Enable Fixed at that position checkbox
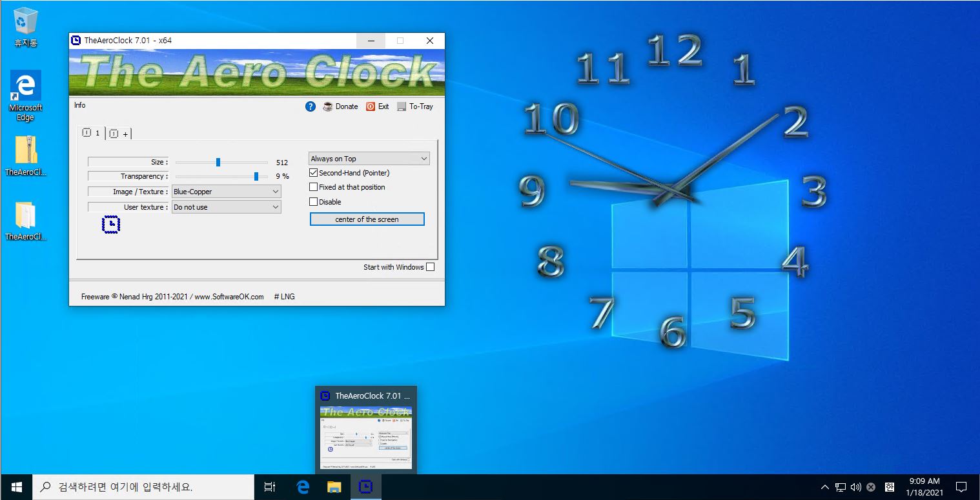Screen dimensions: 980x500 coord(314,187)
